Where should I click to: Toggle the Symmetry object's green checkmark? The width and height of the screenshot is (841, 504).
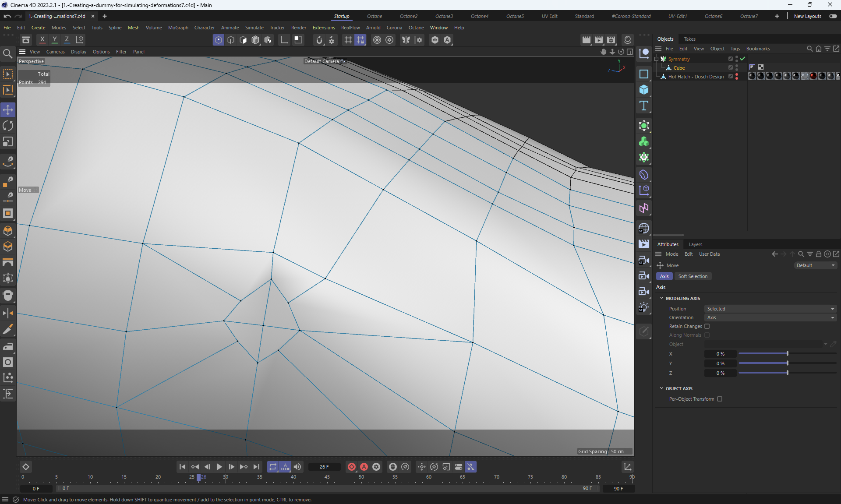pos(742,59)
